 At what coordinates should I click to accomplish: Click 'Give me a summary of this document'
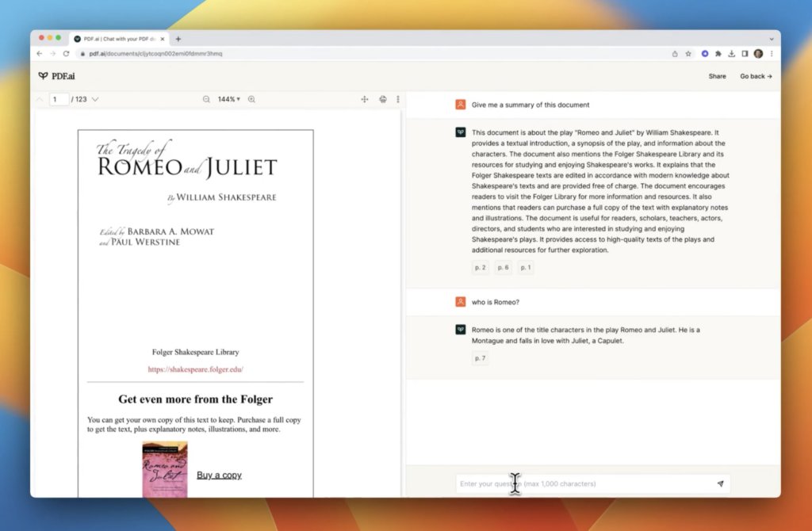click(x=530, y=105)
